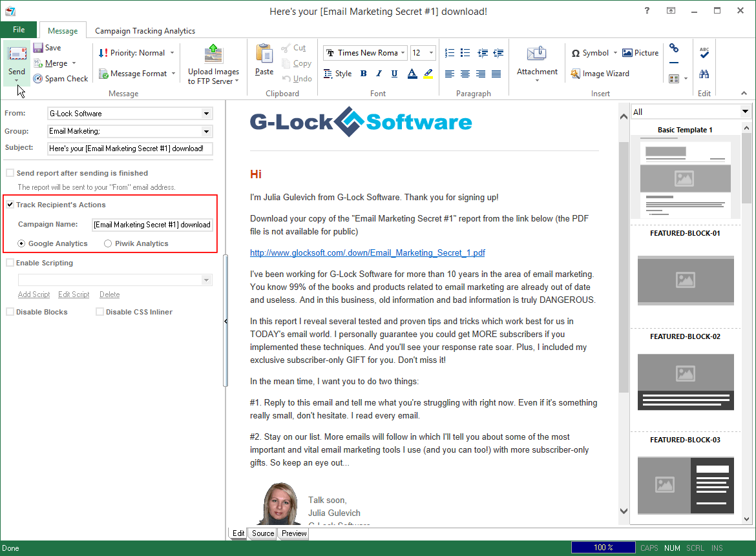The image size is (756, 556).
Task: Click the Merge icon in ribbon
Action: (x=38, y=63)
